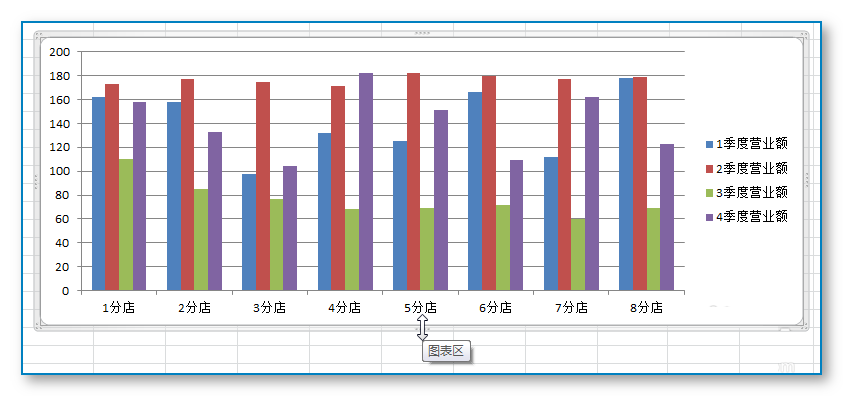Image resolution: width=843 pixels, height=396 pixels.
Task: Click the 40 value on the vertical axis
Action: pos(63,243)
